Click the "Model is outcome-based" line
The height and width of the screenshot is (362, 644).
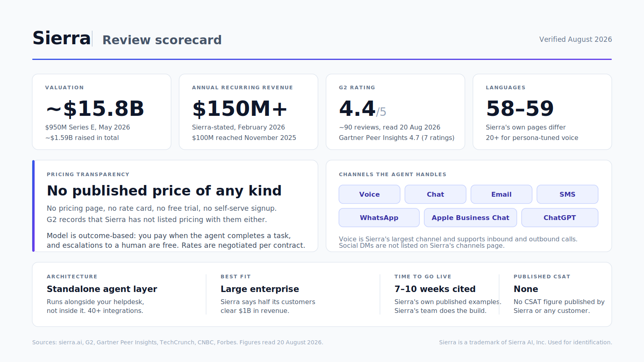[x=169, y=236]
